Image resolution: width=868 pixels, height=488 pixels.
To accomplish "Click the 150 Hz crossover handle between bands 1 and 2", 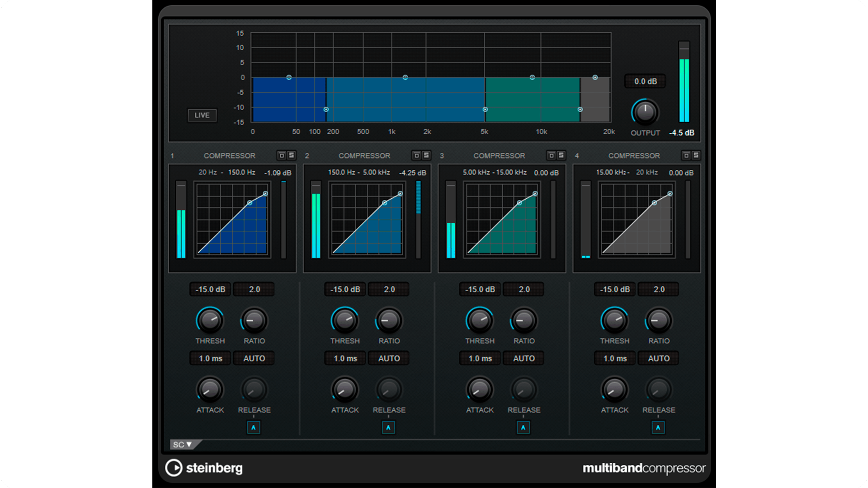I will (x=326, y=109).
